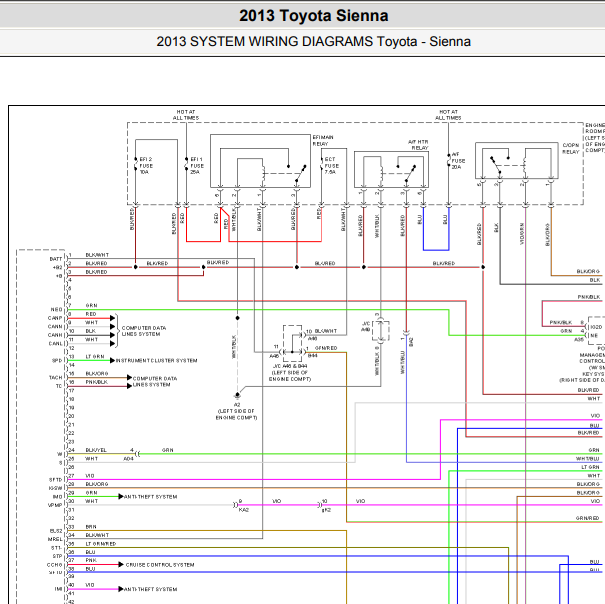
Task: Click the "+B2" pin label
Action: [x=57, y=267]
